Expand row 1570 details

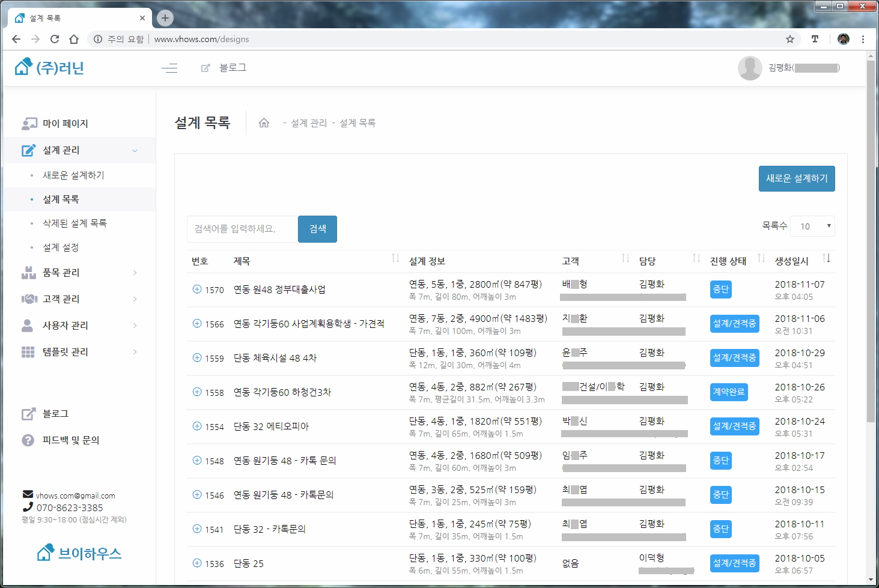(197, 289)
